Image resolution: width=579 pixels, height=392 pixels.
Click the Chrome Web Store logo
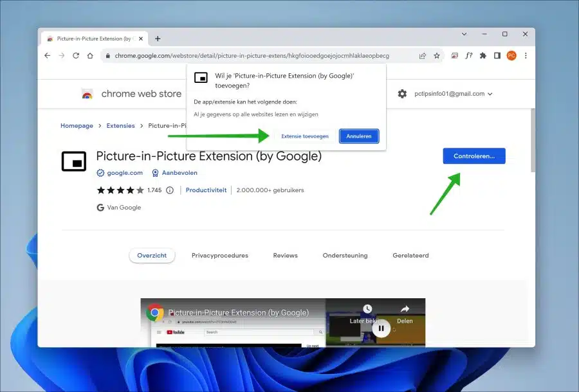[x=87, y=94]
